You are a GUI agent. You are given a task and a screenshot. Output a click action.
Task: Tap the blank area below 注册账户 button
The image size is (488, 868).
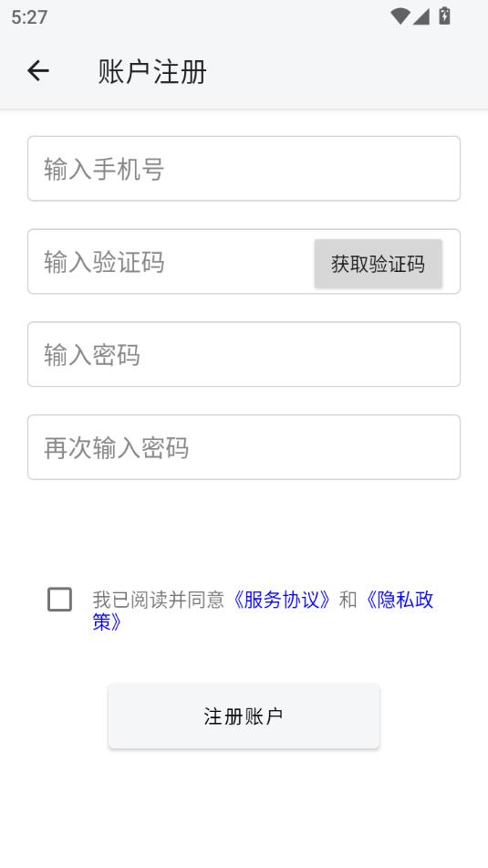pyautogui.click(x=244, y=808)
